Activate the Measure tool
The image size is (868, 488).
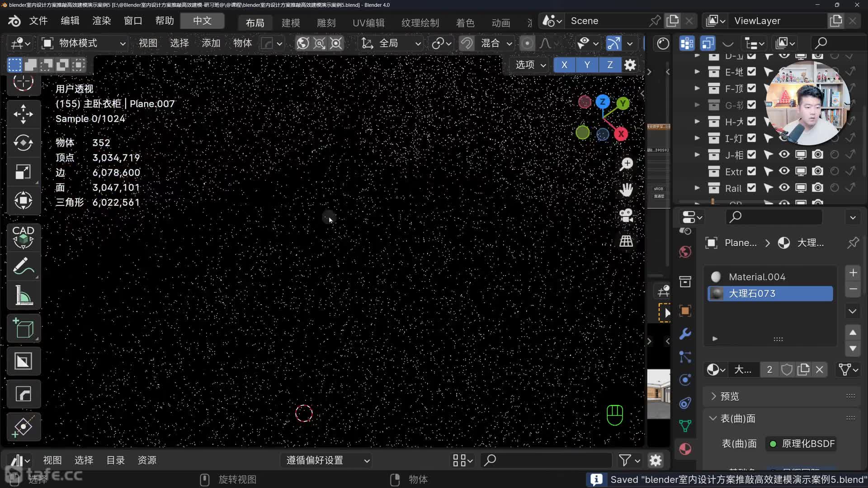(23, 295)
